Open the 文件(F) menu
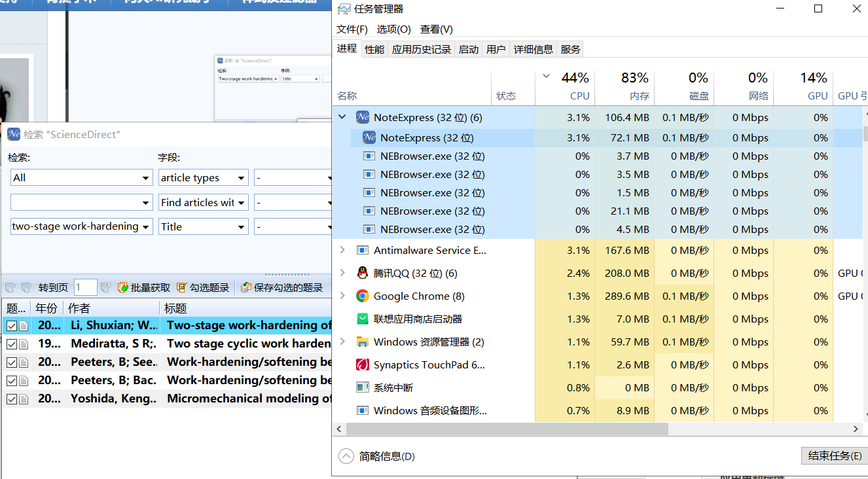The width and height of the screenshot is (868, 479). click(352, 29)
